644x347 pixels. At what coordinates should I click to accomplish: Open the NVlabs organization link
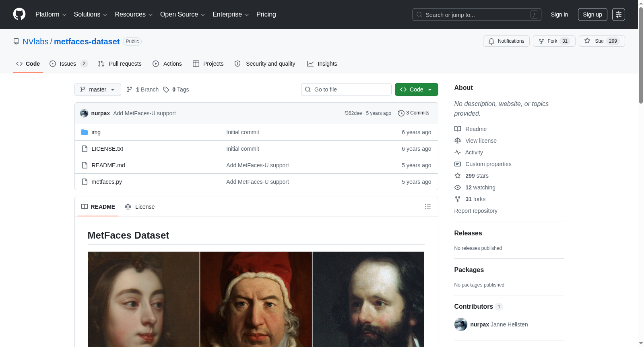tap(35, 42)
